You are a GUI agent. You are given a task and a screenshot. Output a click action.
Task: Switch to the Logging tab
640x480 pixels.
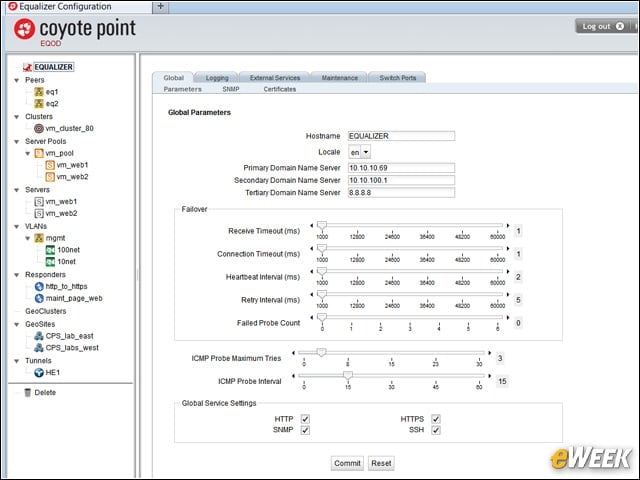[217, 78]
